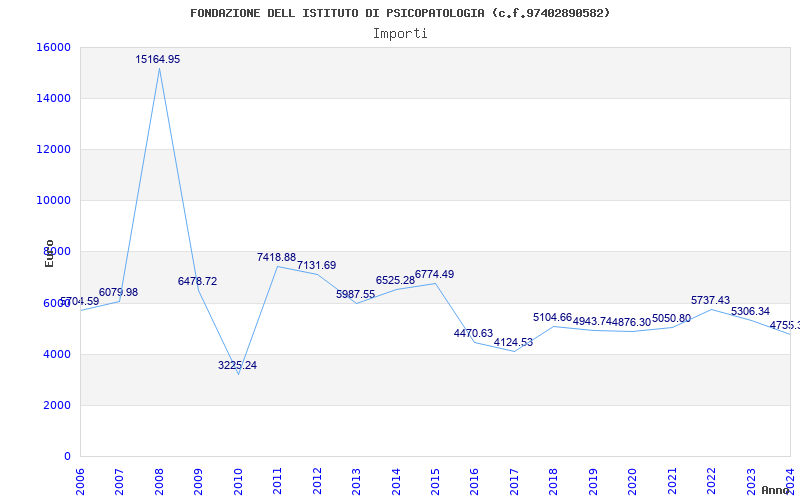The width and height of the screenshot is (800, 500).
Task: Select the 3225.24 minimum value label
Action: coord(237,366)
